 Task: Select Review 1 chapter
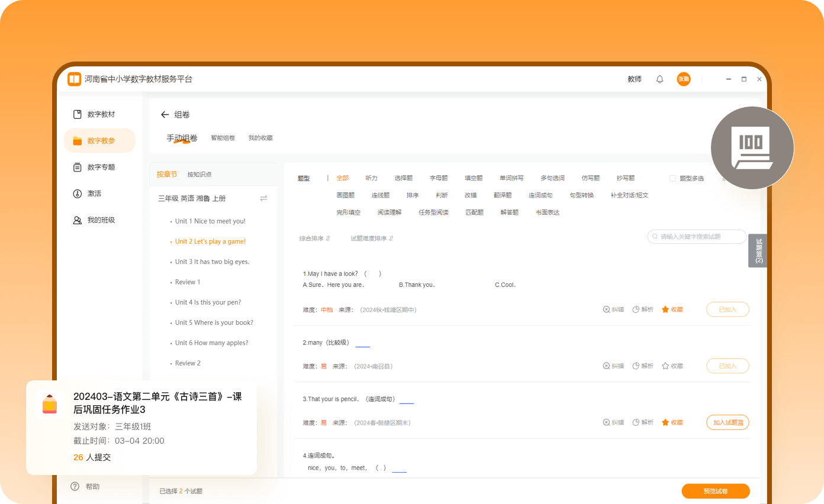(188, 282)
